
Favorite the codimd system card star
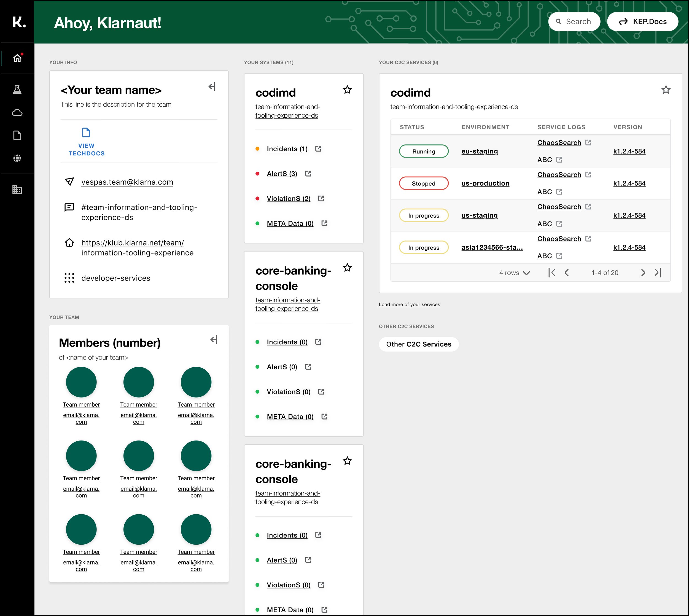pos(347,90)
